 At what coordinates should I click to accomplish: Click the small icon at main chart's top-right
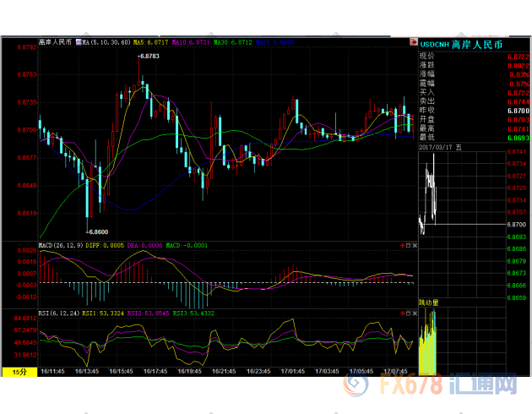(413, 41)
